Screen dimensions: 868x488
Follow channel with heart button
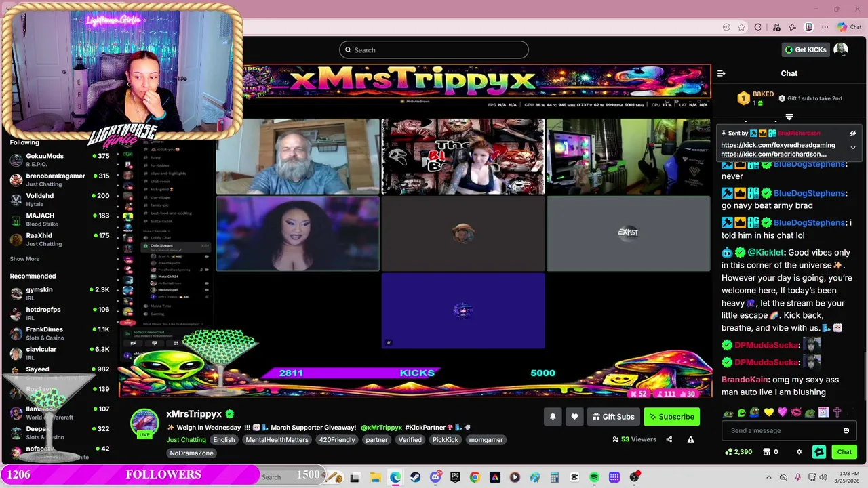574,417
